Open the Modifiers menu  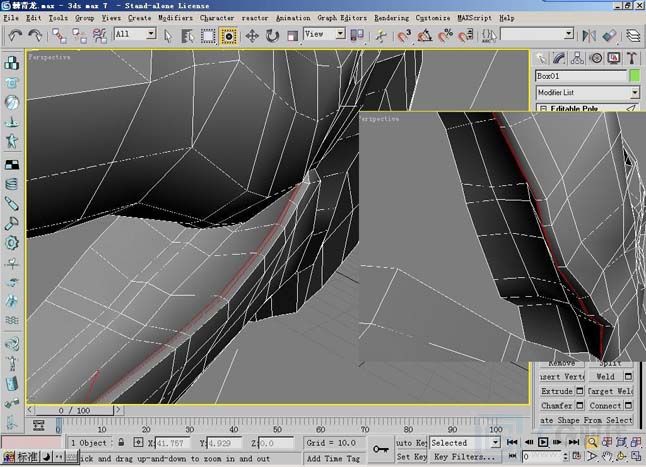point(175,18)
